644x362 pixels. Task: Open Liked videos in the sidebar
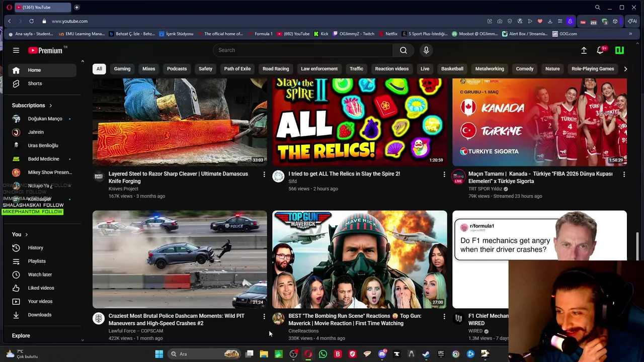(42, 288)
